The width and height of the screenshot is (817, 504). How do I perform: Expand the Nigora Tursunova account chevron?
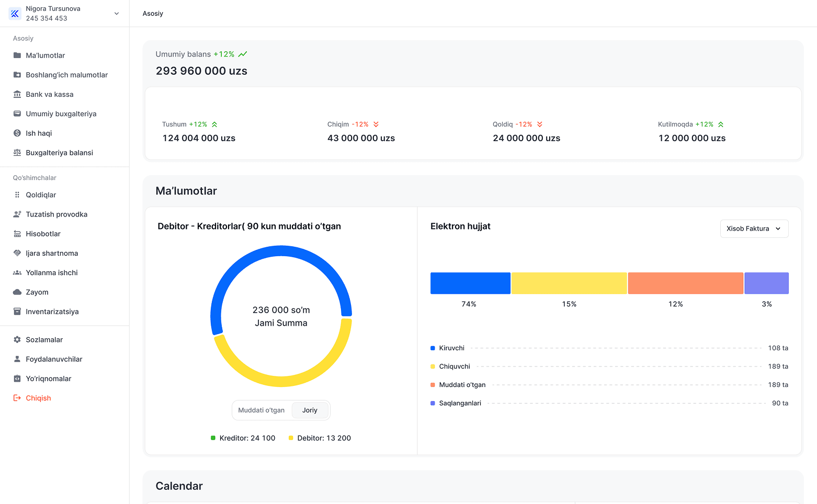click(x=117, y=14)
